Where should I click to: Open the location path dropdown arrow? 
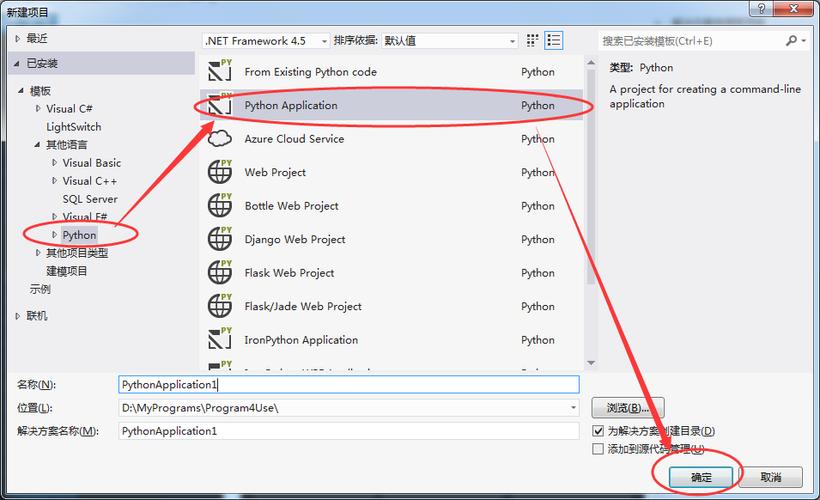tap(573, 407)
